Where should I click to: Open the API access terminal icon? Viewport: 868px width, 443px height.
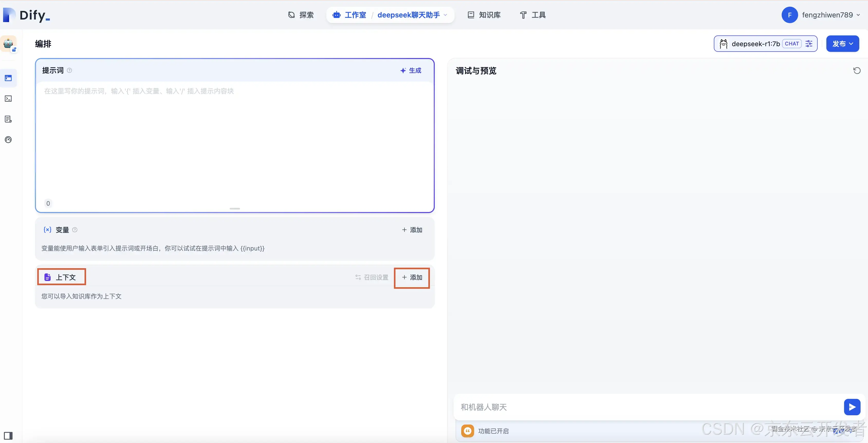point(8,99)
